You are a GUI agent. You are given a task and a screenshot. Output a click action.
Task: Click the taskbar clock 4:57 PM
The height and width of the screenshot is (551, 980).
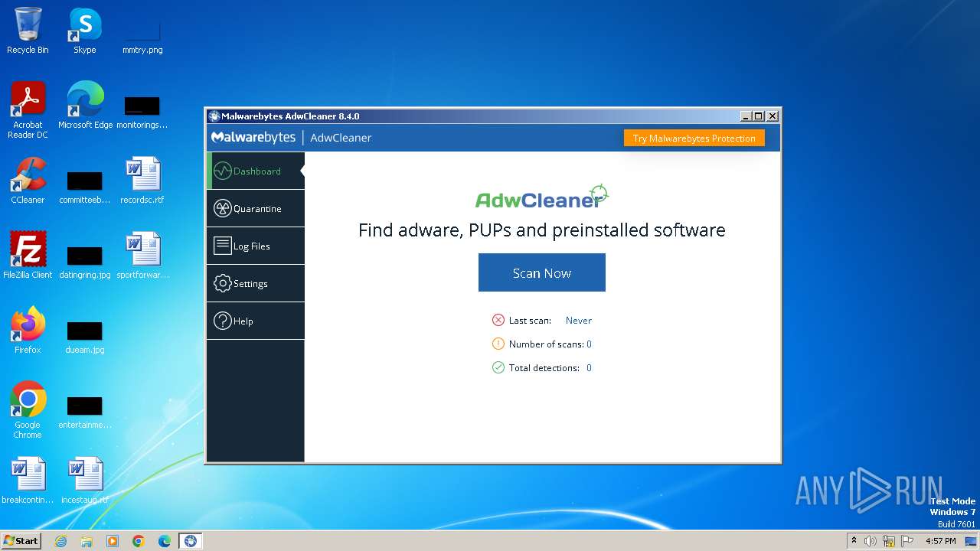click(x=941, y=541)
